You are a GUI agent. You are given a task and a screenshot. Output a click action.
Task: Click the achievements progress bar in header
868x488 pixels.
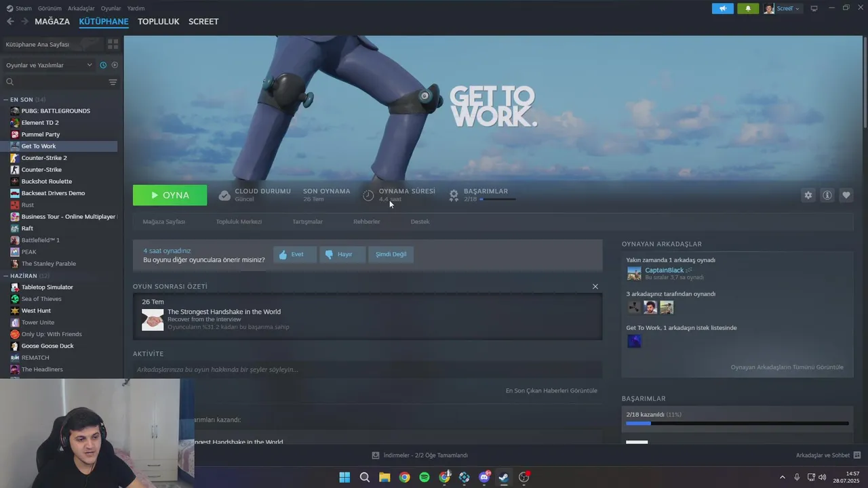pyautogui.click(x=498, y=199)
